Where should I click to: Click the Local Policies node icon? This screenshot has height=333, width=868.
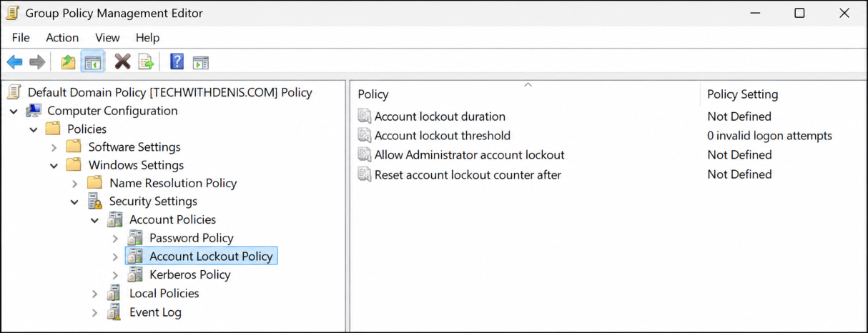pyautogui.click(x=114, y=293)
